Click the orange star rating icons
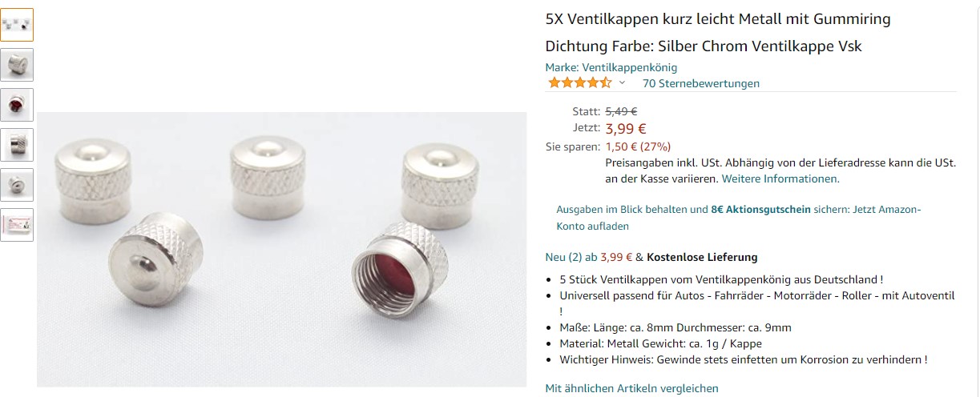The height and width of the screenshot is (397, 980). pos(579,82)
